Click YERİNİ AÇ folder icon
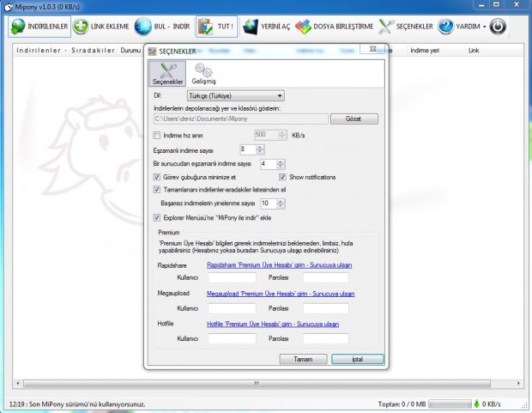 (x=251, y=27)
